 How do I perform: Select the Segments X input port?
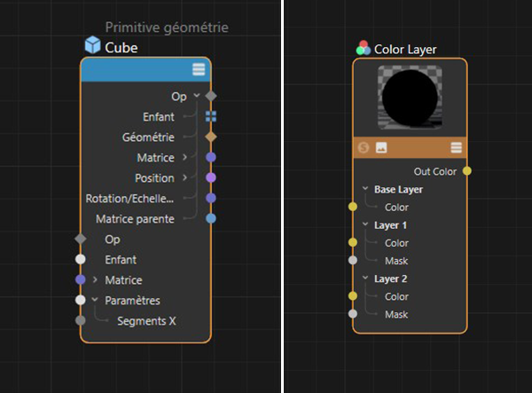(x=81, y=320)
